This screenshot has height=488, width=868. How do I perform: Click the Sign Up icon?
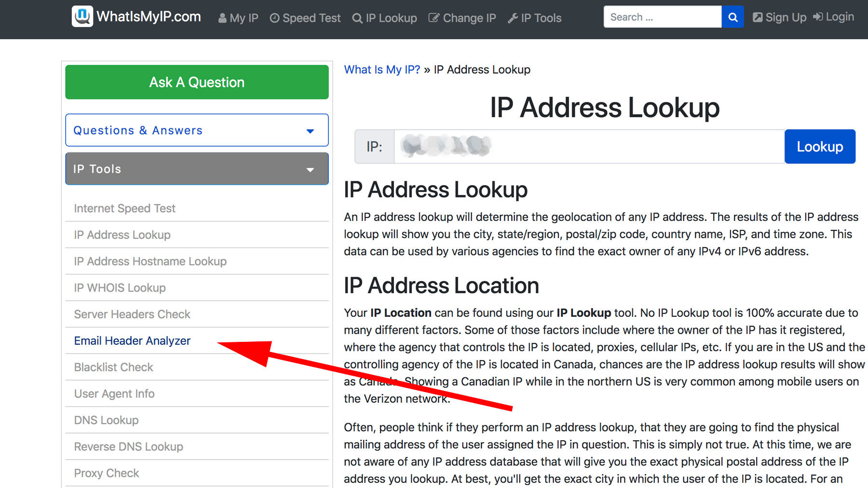758,17
